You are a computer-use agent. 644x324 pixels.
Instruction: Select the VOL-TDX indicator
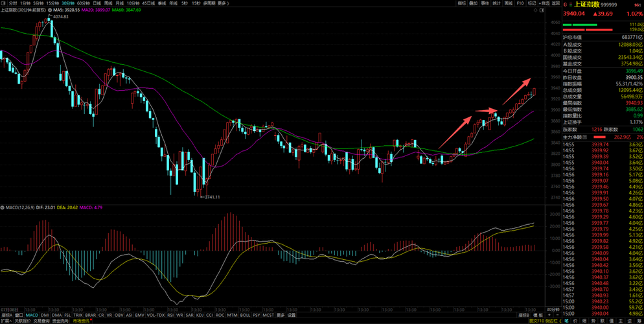pos(156,315)
